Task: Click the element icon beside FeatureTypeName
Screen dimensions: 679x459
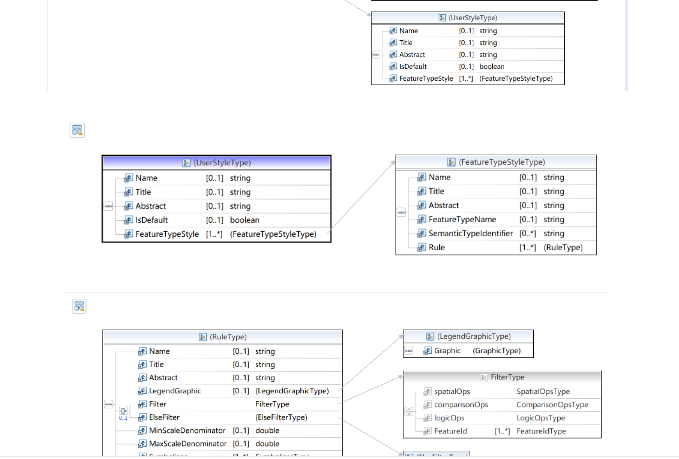Action: pos(421,220)
